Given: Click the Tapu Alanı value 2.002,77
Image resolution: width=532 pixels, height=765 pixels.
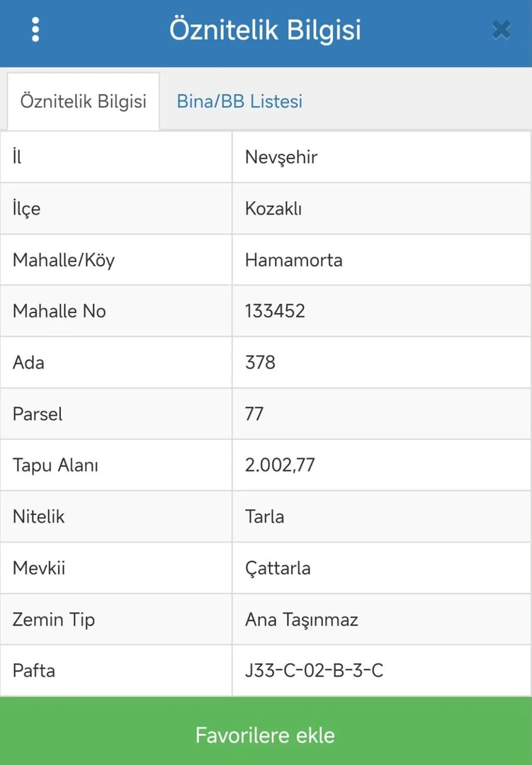Looking at the screenshot, I should point(280,465).
